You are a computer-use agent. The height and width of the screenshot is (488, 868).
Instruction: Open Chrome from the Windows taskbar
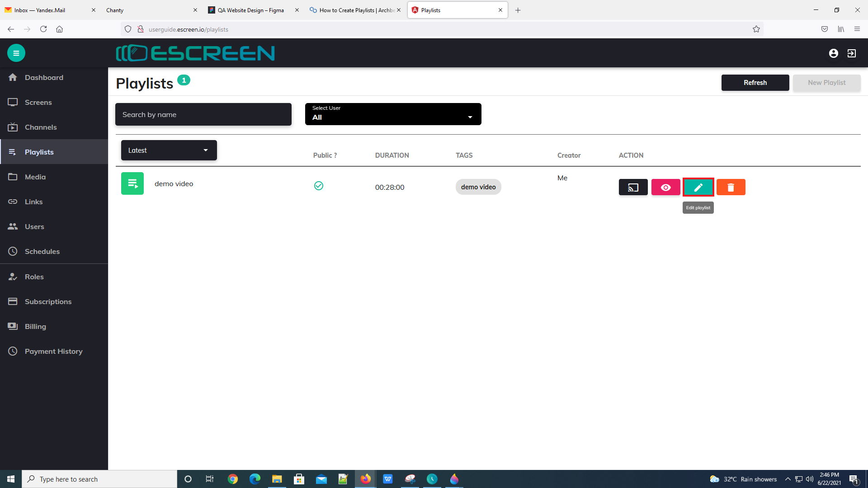pos(233,479)
